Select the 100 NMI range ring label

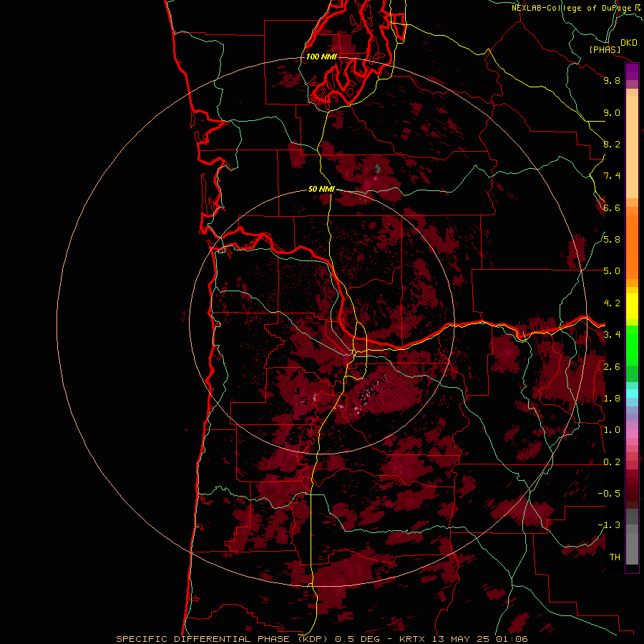[321, 57]
